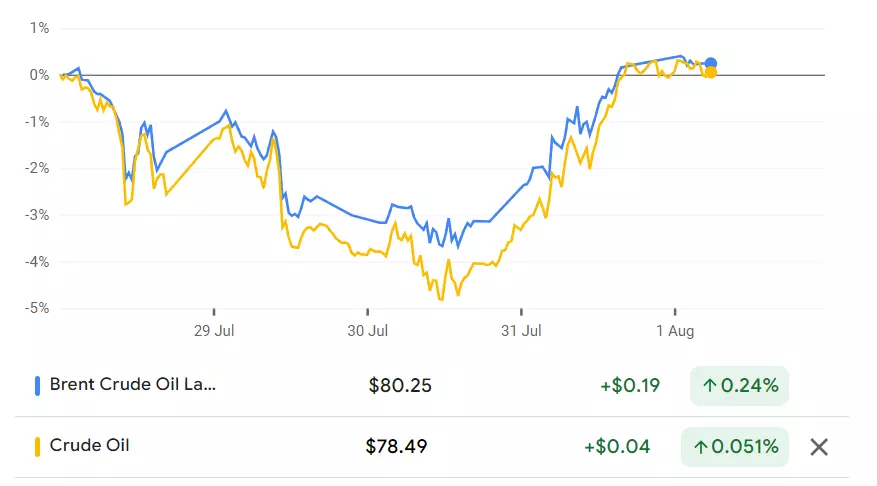Click the 0% baseline y-axis label
Screen dimensions: 877x486
[40, 75]
